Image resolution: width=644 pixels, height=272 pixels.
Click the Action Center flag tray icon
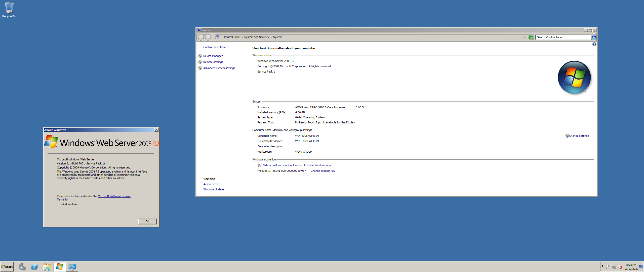(608, 267)
